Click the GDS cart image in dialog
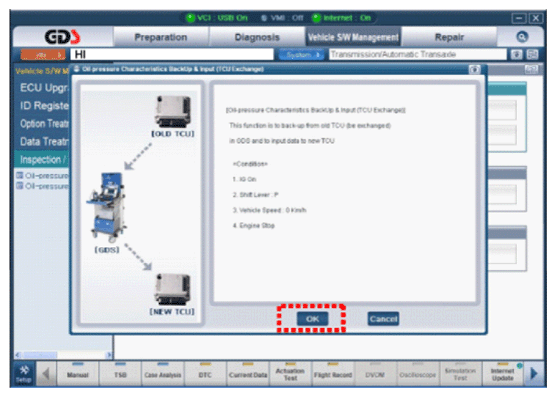The width and height of the screenshot is (556, 397). (x=106, y=207)
